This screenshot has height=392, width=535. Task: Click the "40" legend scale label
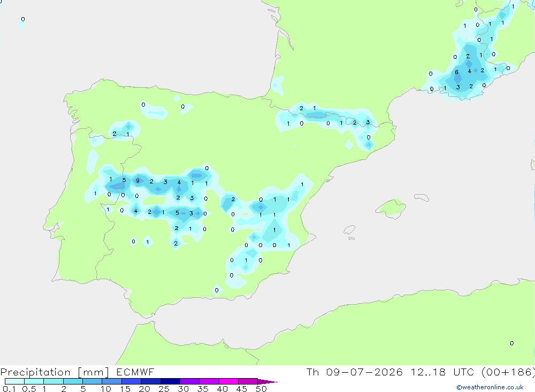223,389
